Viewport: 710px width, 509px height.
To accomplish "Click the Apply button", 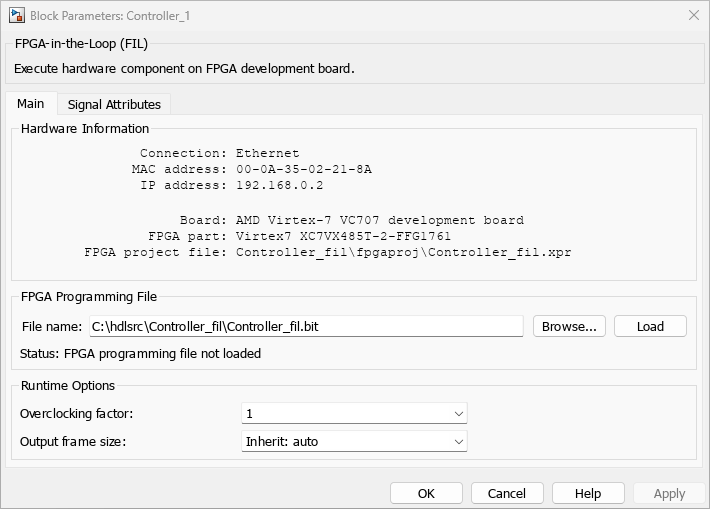I will (x=669, y=493).
